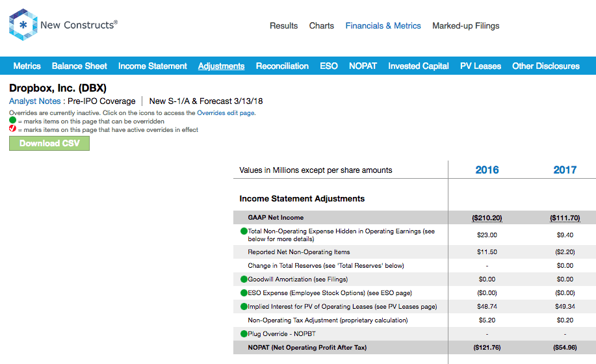The image size is (596, 364).
Task: Click the Change in Total Reserves label
Action: click(x=326, y=266)
